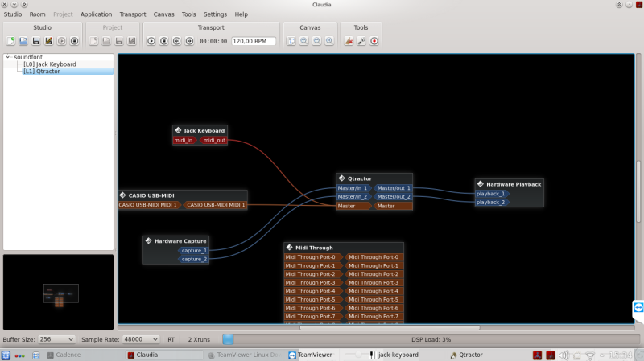Click the New Studio icon

(x=10, y=41)
